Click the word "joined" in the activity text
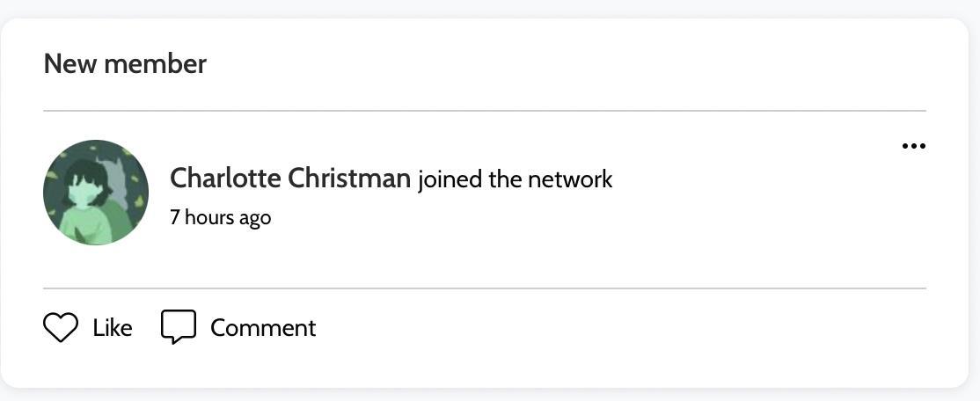The image size is (980, 401). click(x=450, y=179)
